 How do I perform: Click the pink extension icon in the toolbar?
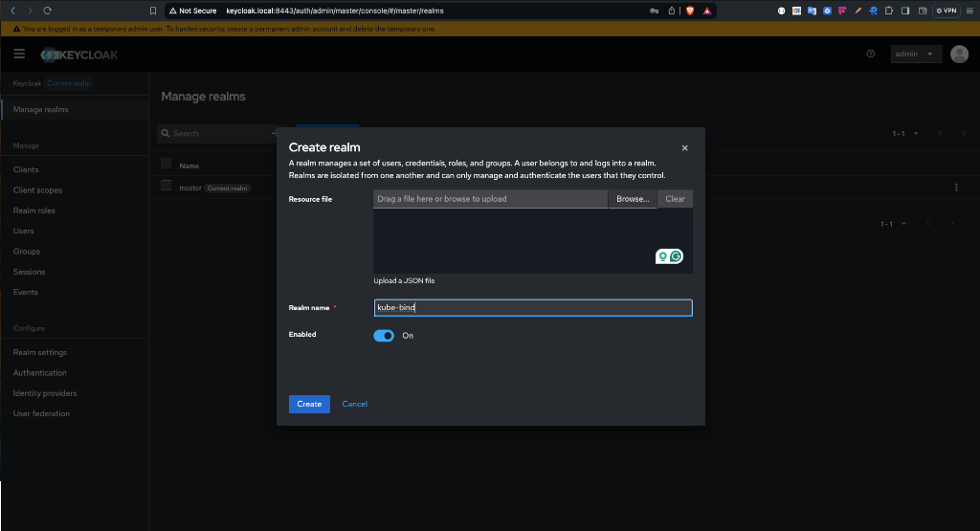[842, 11]
